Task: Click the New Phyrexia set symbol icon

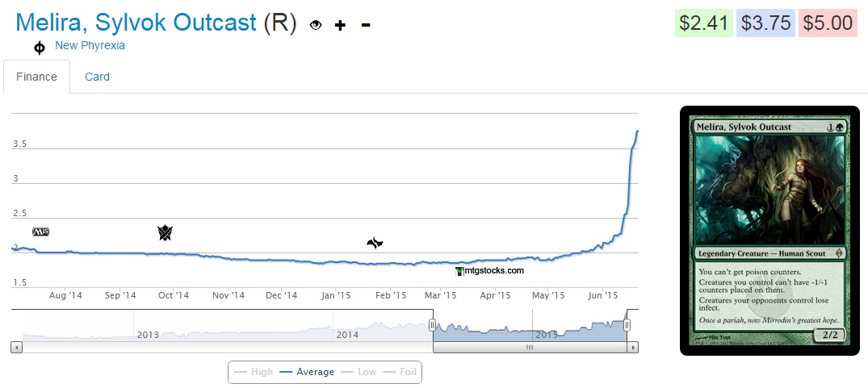Action: tap(39, 48)
